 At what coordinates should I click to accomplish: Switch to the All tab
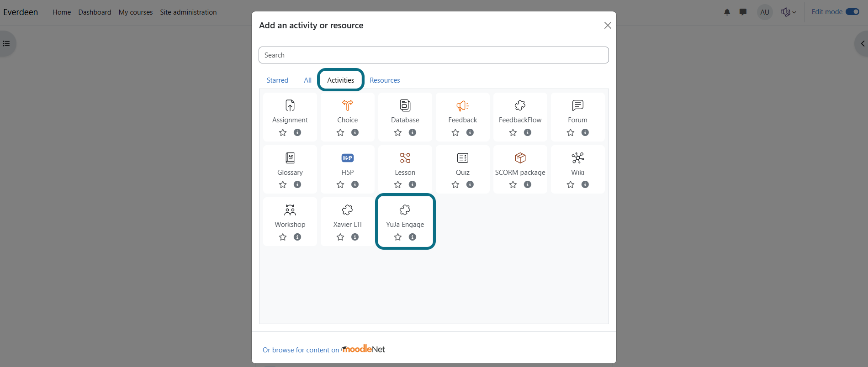point(307,80)
